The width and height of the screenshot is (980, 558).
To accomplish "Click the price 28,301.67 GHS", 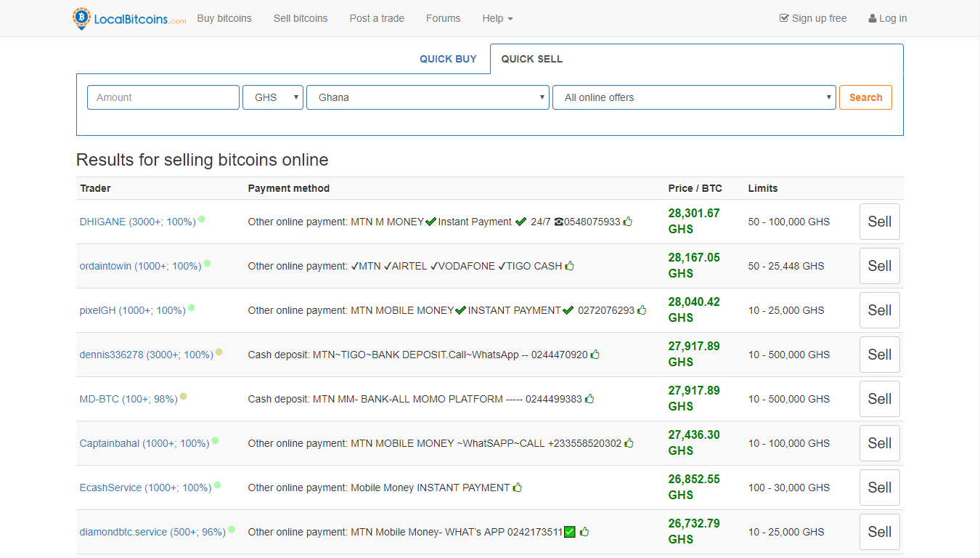I will pyautogui.click(x=694, y=222).
